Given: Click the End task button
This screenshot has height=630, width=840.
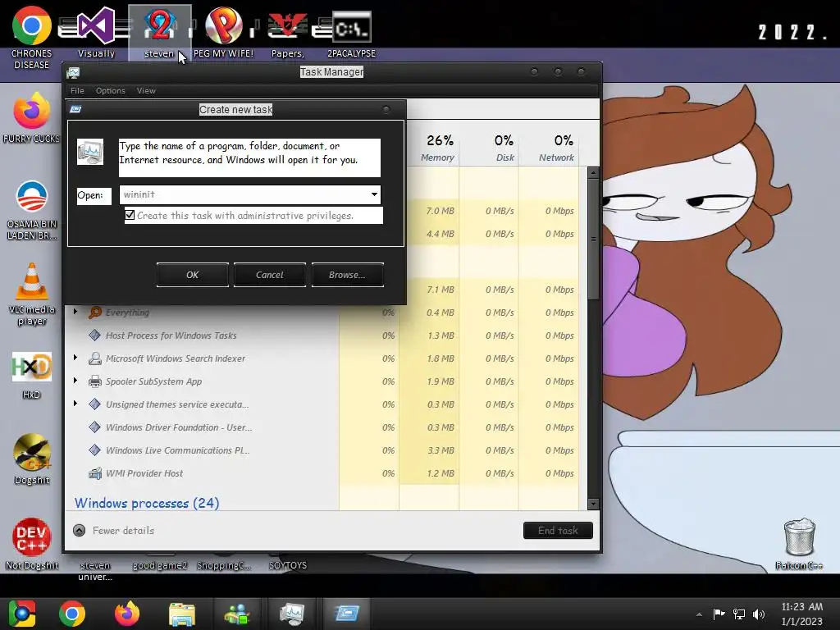Looking at the screenshot, I should [558, 531].
